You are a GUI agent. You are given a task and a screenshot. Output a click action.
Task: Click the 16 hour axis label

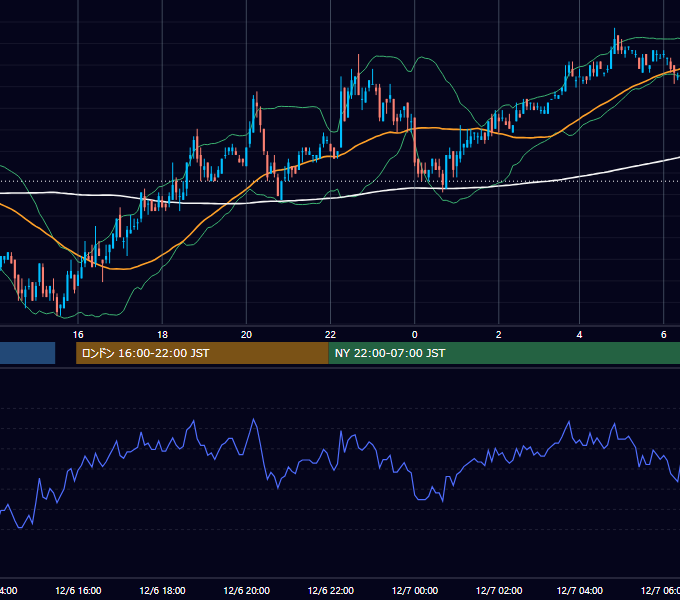point(78,335)
